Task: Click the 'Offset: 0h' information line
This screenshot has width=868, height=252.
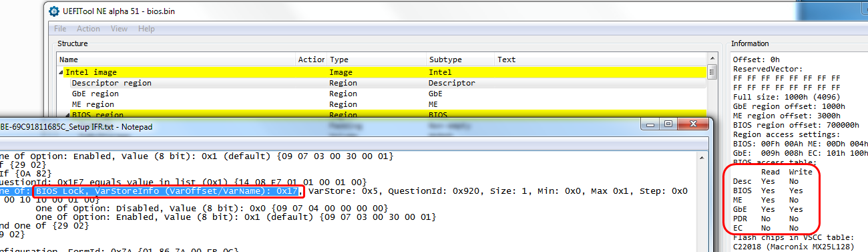Action: (x=757, y=59)
